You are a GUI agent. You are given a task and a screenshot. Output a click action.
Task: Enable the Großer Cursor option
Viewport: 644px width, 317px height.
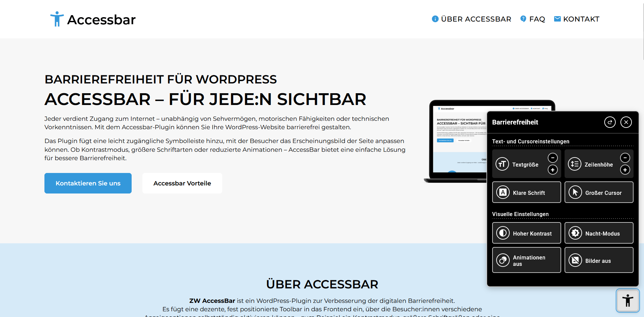click(x=599, y=192)
